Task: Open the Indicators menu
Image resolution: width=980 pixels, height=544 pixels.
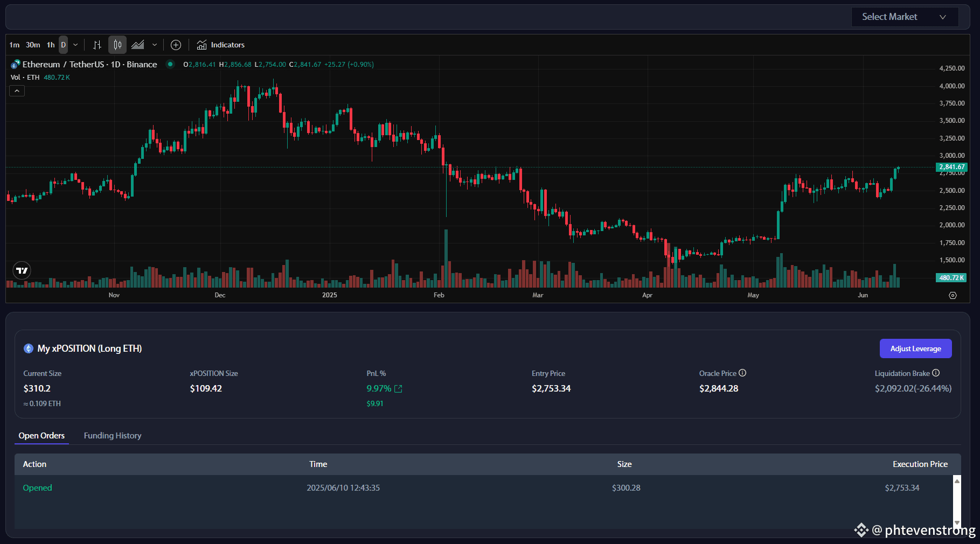Action: click(221, 45)
